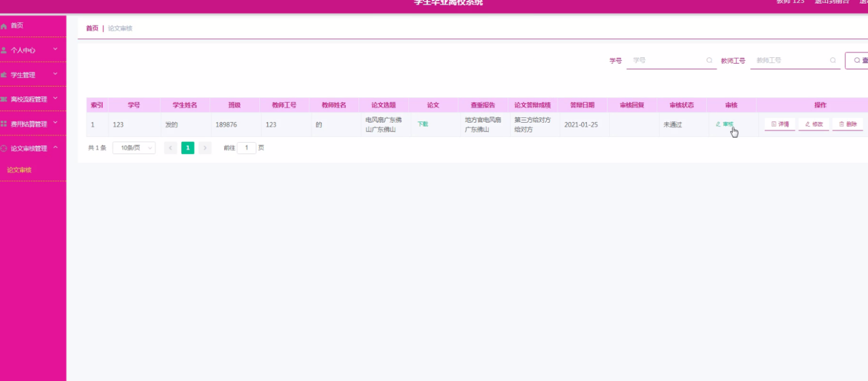The height and width of the screenshot is (381, 868).
Task: Click the 查询 search button
Action: 857,60
